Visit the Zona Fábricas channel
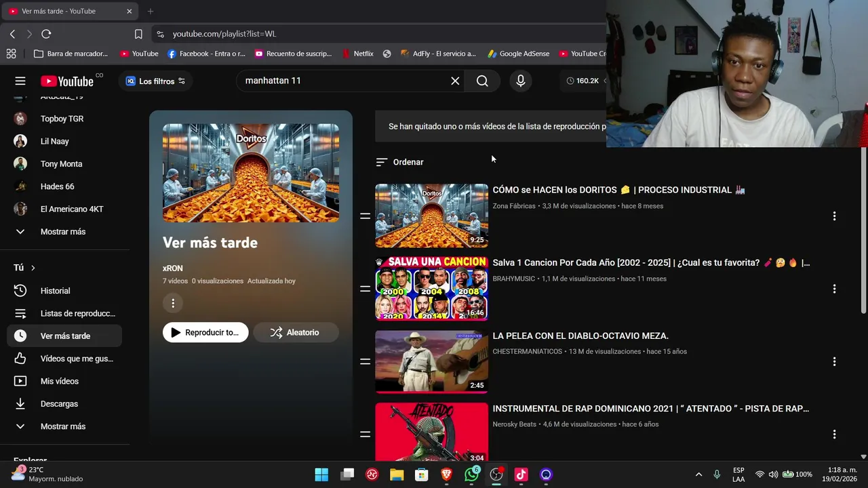Screen dimensions: 868x488 [514, 206]
